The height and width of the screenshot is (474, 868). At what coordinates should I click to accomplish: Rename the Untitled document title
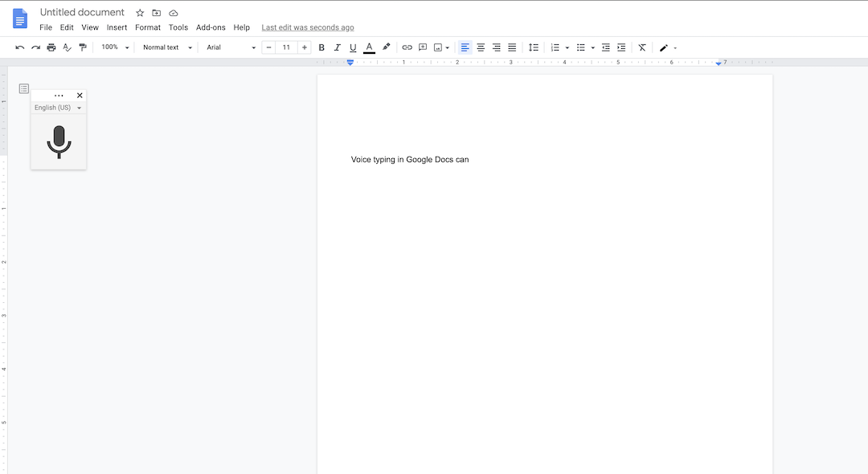tap(83, 12)
